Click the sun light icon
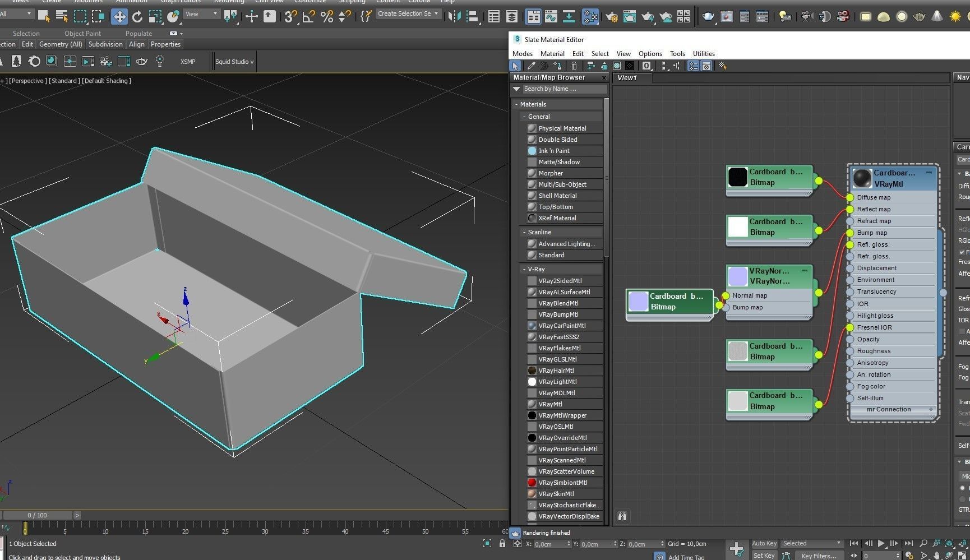970x560 pixels. click(x=955, y=17)
